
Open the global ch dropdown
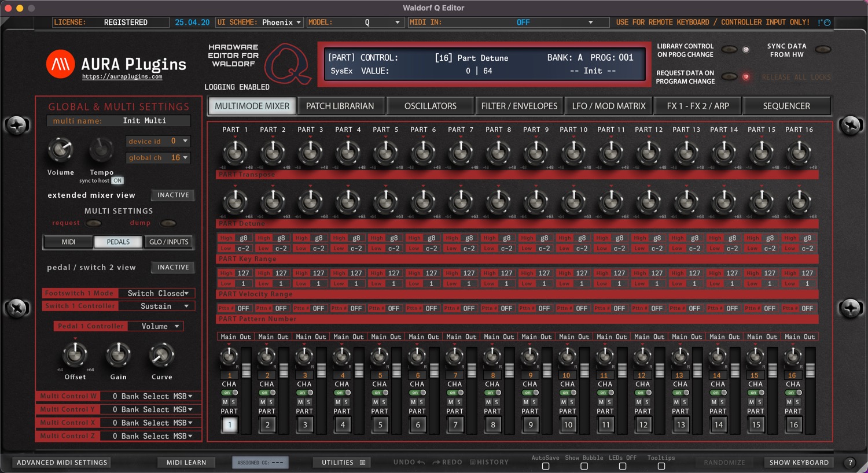point(158,158)
